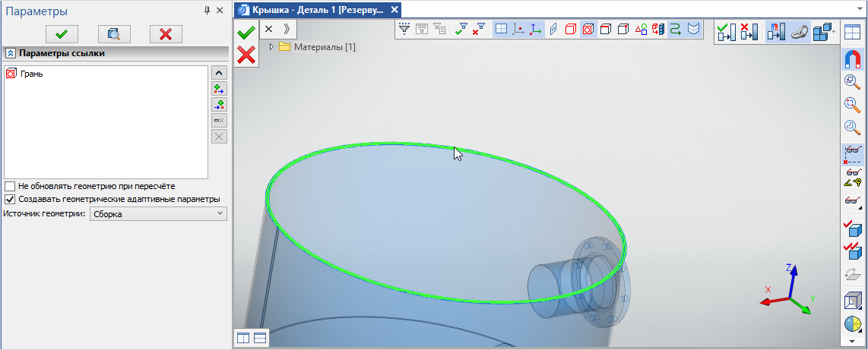
Task: Enable 'Не обновлять геометрию при пересчёте' checkbox
Action: coord(10,186)
